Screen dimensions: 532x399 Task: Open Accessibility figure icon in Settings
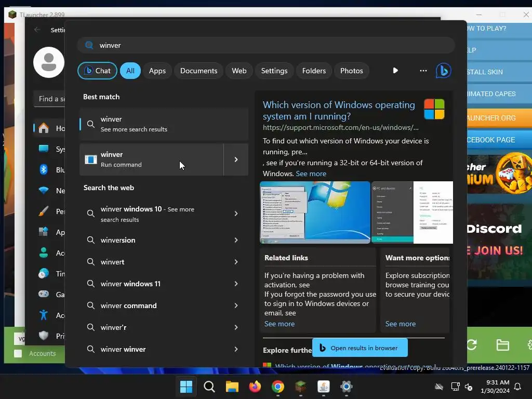coord(44,315)
